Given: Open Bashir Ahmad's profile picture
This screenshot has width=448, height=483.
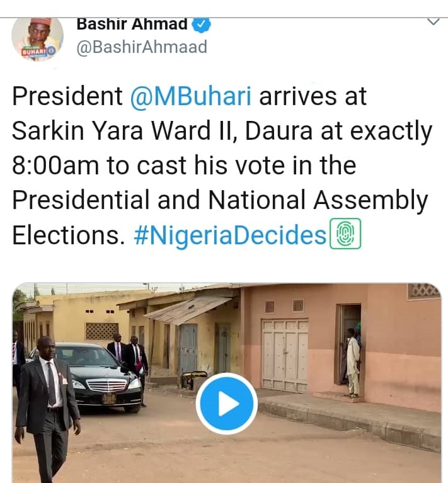Looking at the screenshot, I should tap(37, 38).
